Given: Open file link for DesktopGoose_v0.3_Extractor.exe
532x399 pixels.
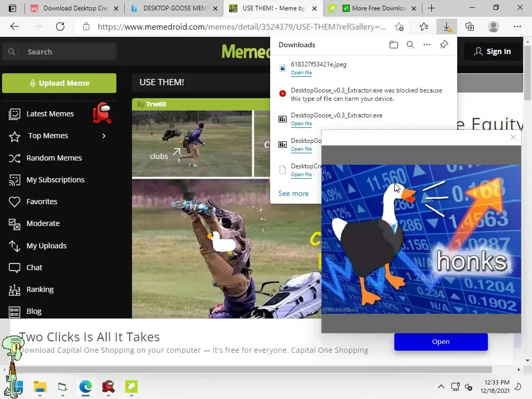Looking at the screenshot, I should [301, 124].
